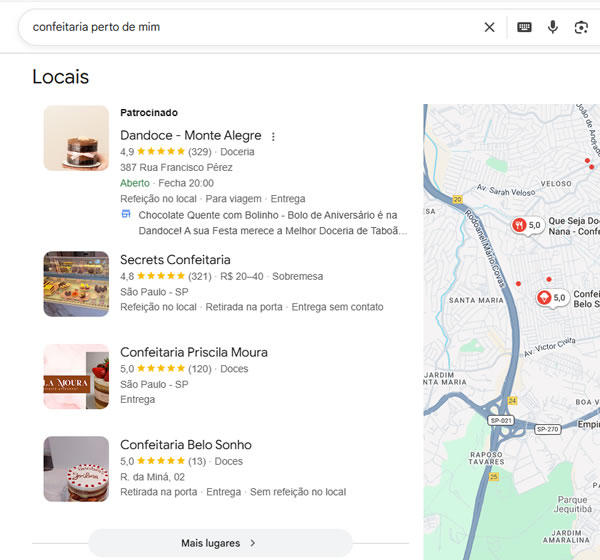Viewport: 600px width, 560px height.
Task: Click the storefront icon beside Chocolate Quente post
Action: pyautogui.click(x=126, y=214)
